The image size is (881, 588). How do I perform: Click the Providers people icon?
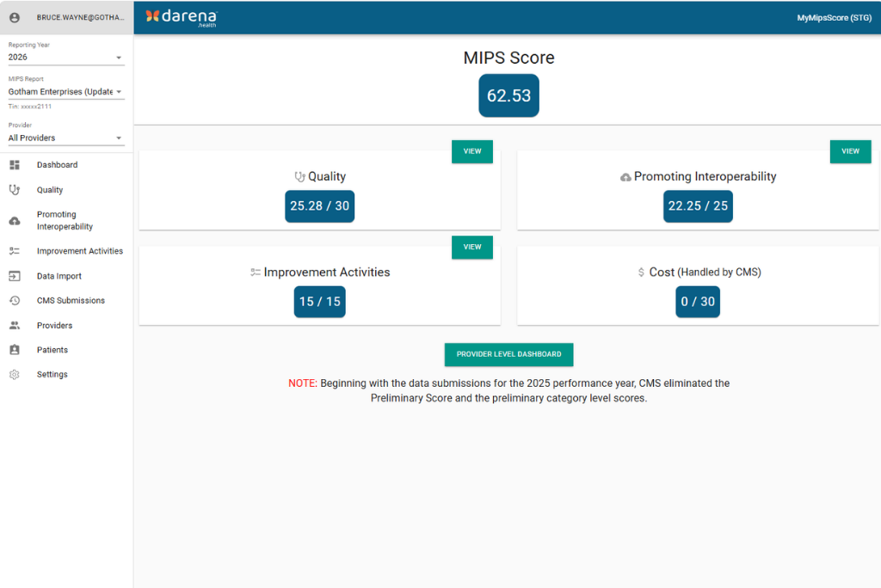pos(15,325)
